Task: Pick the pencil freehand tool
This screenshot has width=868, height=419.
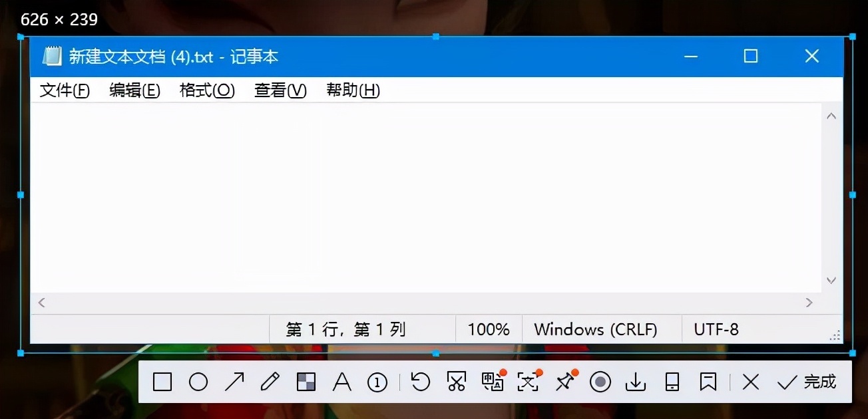Action: [270, 382]
